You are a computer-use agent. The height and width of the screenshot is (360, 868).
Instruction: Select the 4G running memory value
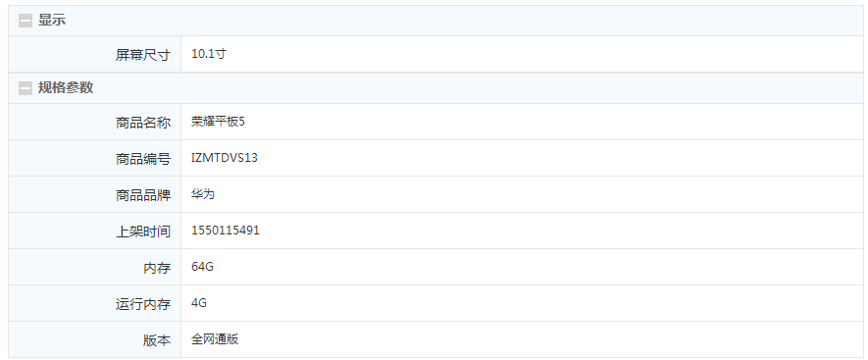[199, 303]
